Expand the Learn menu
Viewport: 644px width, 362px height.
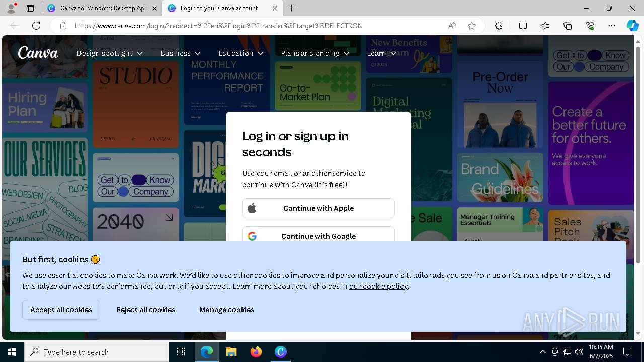[382, 53]
